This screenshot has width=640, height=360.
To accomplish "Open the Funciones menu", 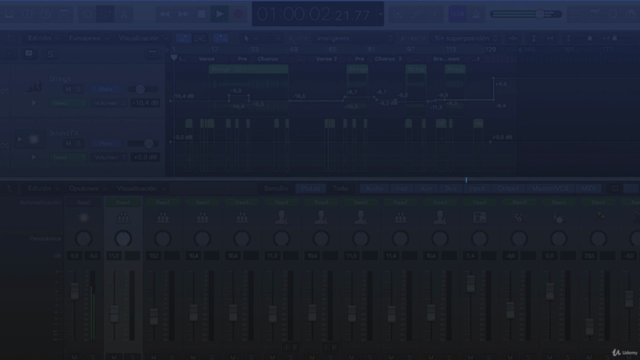I will pos(89,38).
